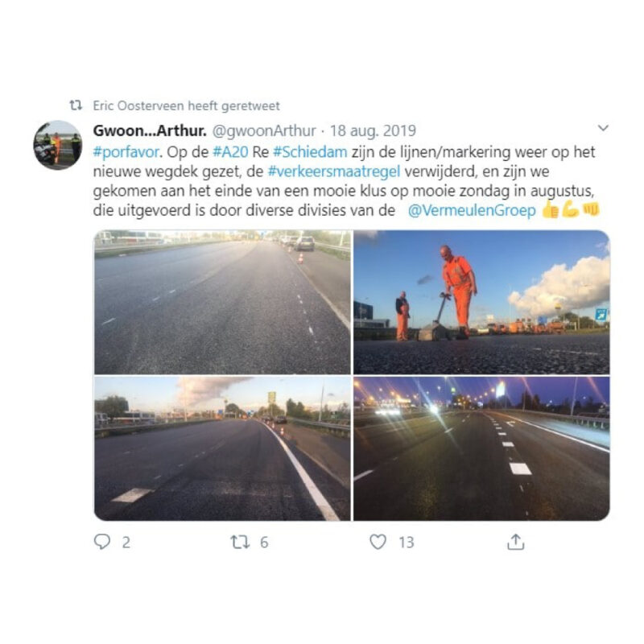This screenshot has width=644, height=644.
Task: Like the tweet with heart icon
Action: [x=378, y=542]
